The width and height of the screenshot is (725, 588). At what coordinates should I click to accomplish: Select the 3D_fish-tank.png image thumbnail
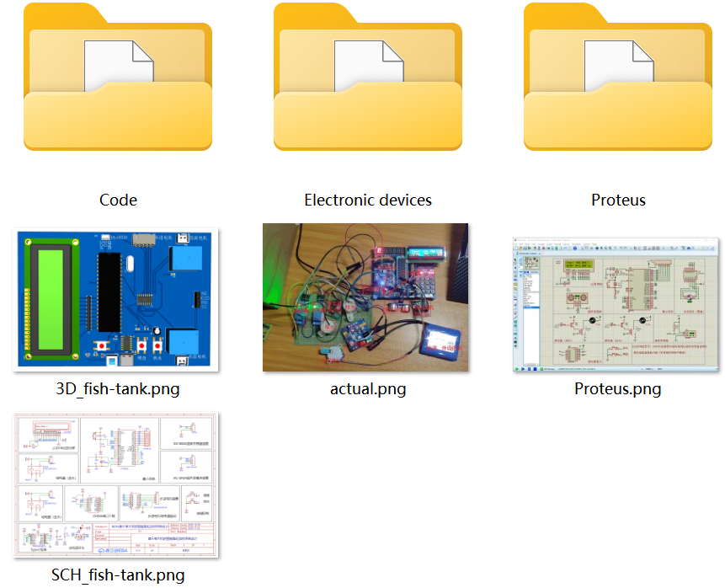coord(116,298)
